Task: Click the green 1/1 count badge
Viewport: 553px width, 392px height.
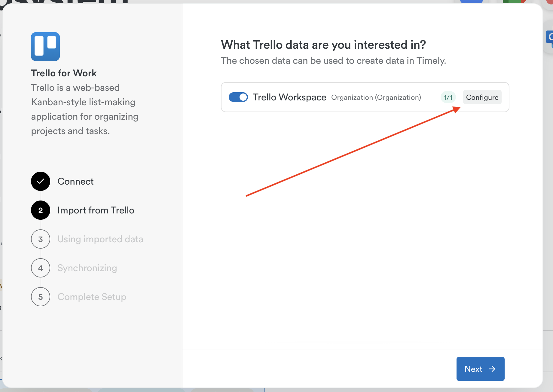Action: (448, 97)
